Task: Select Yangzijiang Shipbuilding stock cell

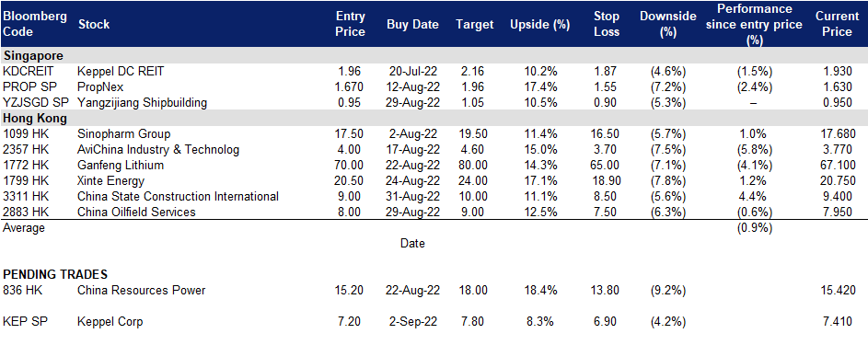Action: [143, 102]
